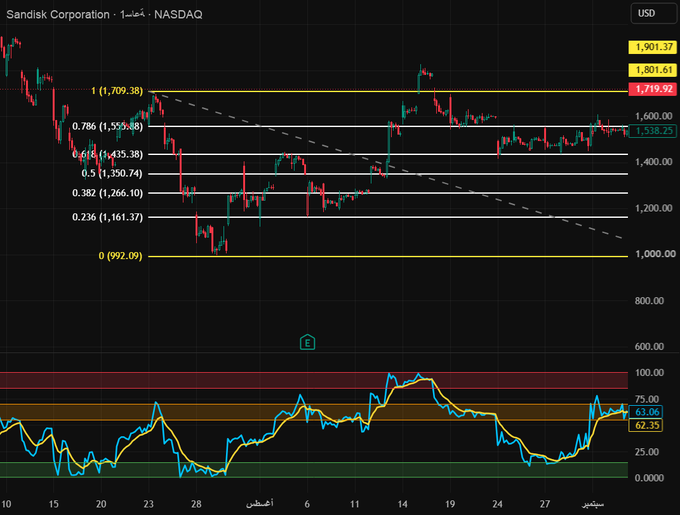The height and width of the screenshot is (515, 680).
Task: Click the 0.0000 oscillator axis tick
Action: coord(649,478)
